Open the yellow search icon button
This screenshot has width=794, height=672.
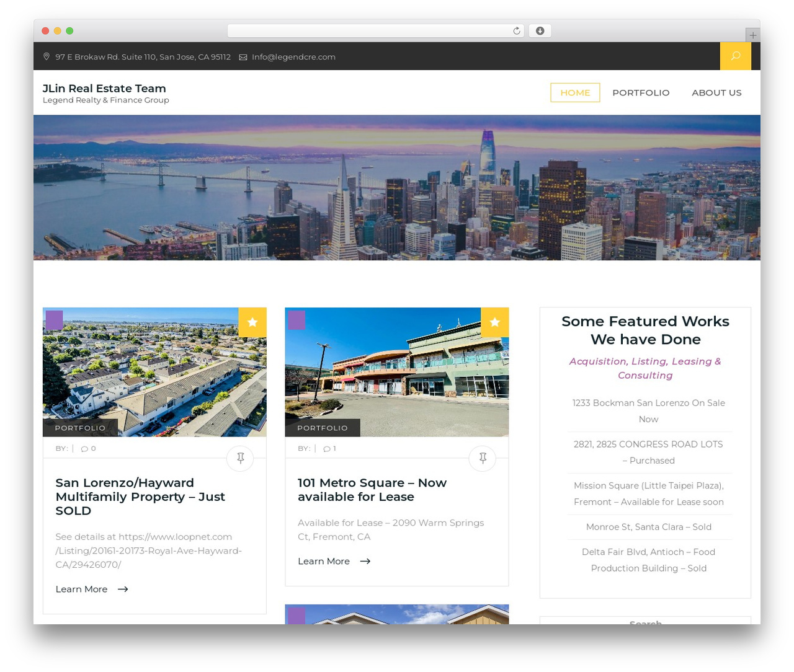coord(735,56)
